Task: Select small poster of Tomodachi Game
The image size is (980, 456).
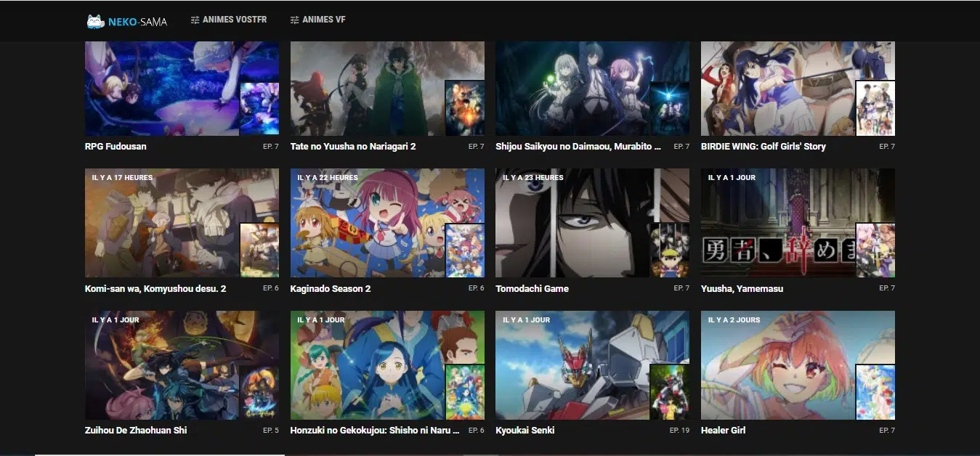Action: pos(670,251)
